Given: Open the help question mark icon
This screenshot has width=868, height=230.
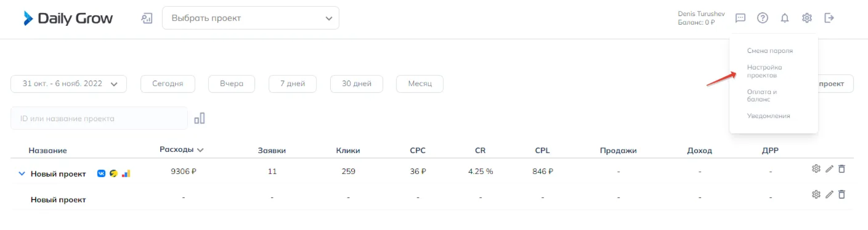Looking at the screenshot, I should [763, 18].
